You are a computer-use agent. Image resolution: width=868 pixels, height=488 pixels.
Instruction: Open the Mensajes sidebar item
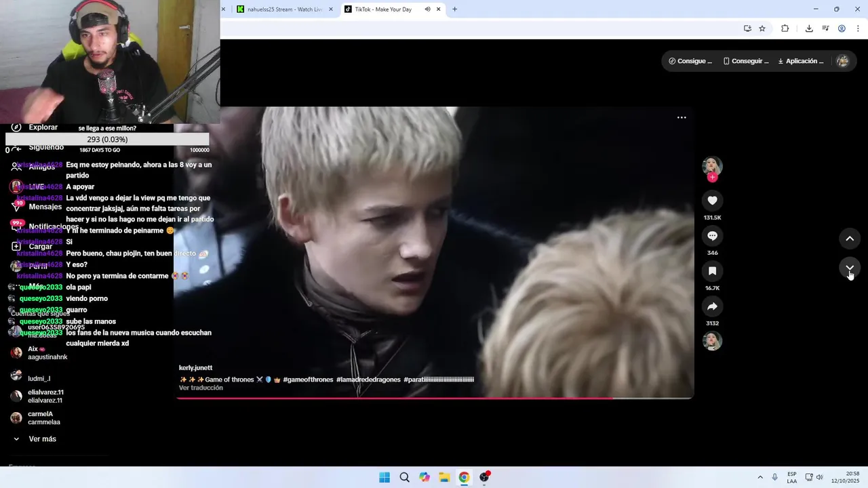tap(37, 207)
